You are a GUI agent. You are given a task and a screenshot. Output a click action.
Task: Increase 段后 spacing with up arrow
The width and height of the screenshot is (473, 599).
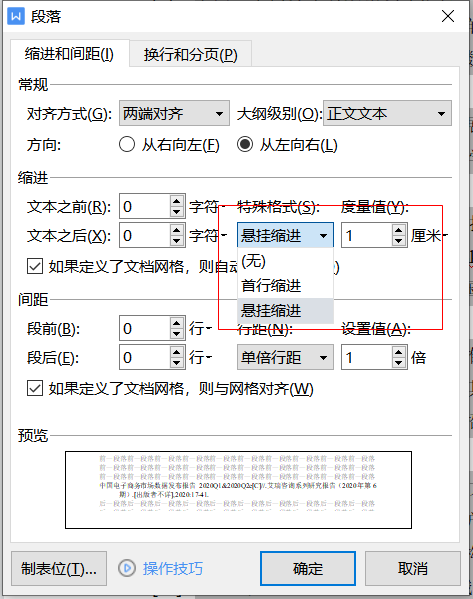pos(177,351)
